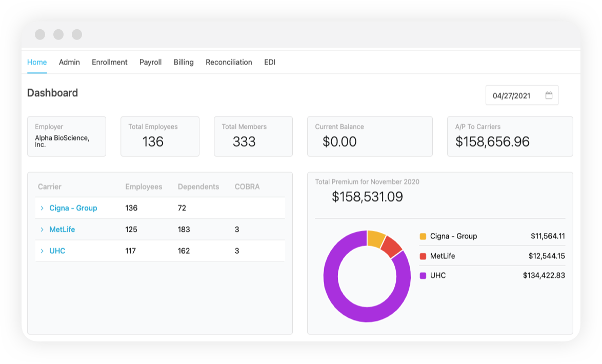Click the purple UHC legend swatch
Image resolution: width=602 pixels, height=364 pixels.
coord(422,275)
